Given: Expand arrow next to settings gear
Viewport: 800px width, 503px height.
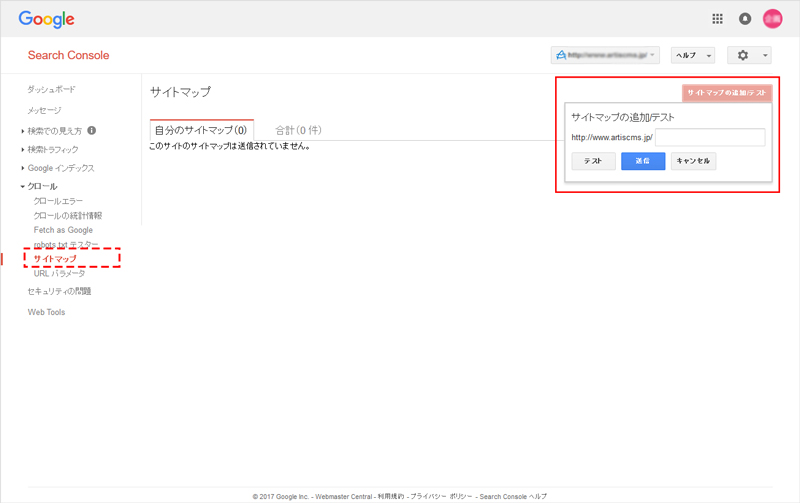Looking at the screenshot, I should pyautogui.click(x=765, y=55).
